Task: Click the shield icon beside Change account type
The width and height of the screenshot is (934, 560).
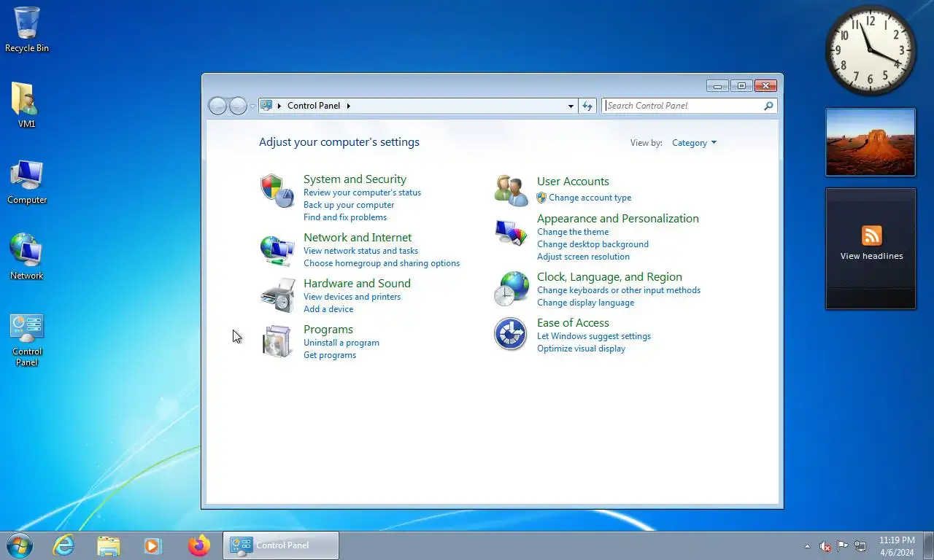Action: pyautogui.click(x=541, y=198)
